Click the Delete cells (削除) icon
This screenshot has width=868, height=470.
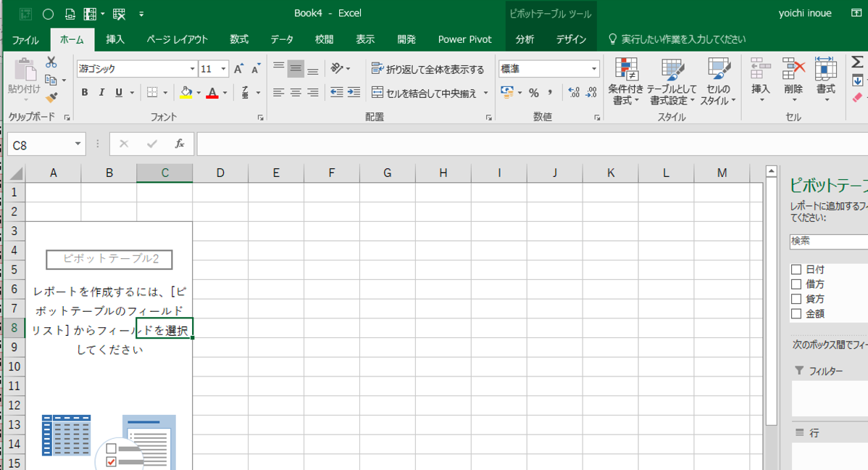tap(793, 81)
